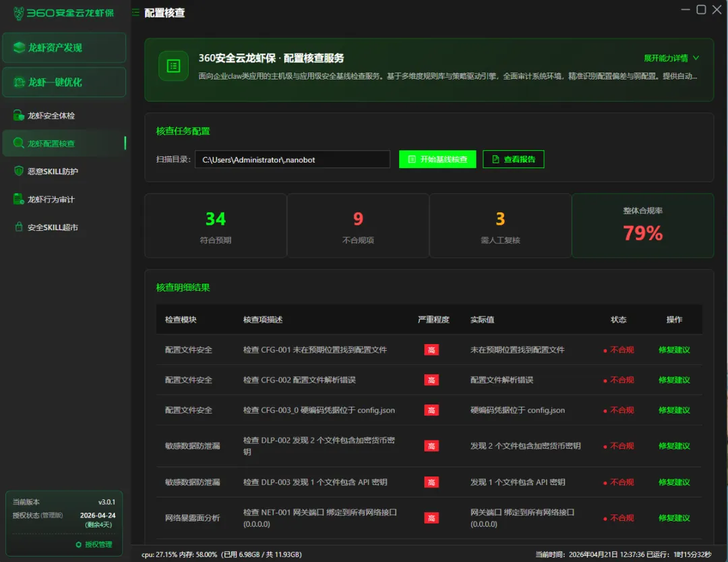
Task: Click the 高 severity badge in CFG-001 row
Action: click(431, 350)
